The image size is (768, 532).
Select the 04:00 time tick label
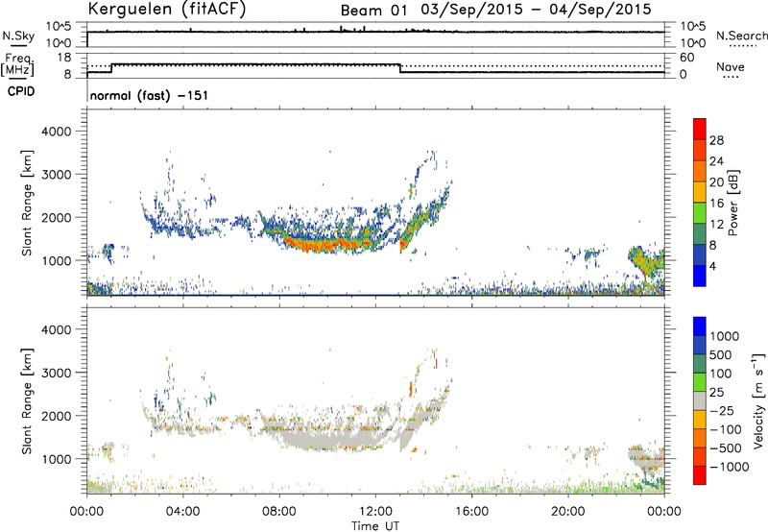[x=182, y=512]
